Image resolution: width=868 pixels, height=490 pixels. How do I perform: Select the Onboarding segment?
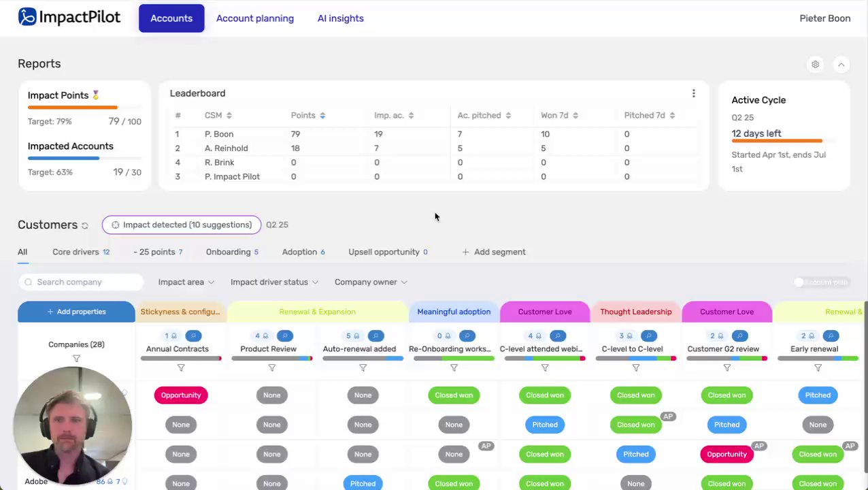pos(232,252)
